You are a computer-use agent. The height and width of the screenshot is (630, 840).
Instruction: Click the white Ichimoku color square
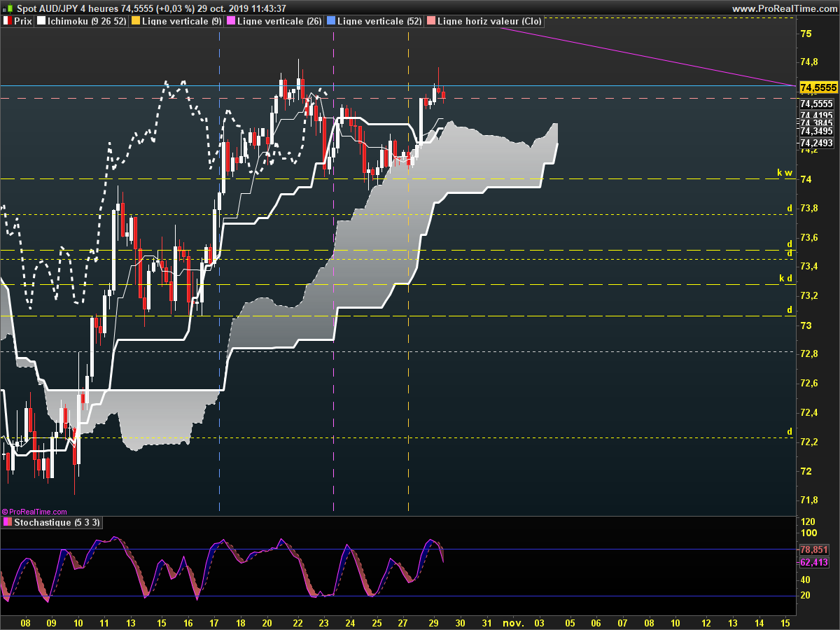pos(41,22)
